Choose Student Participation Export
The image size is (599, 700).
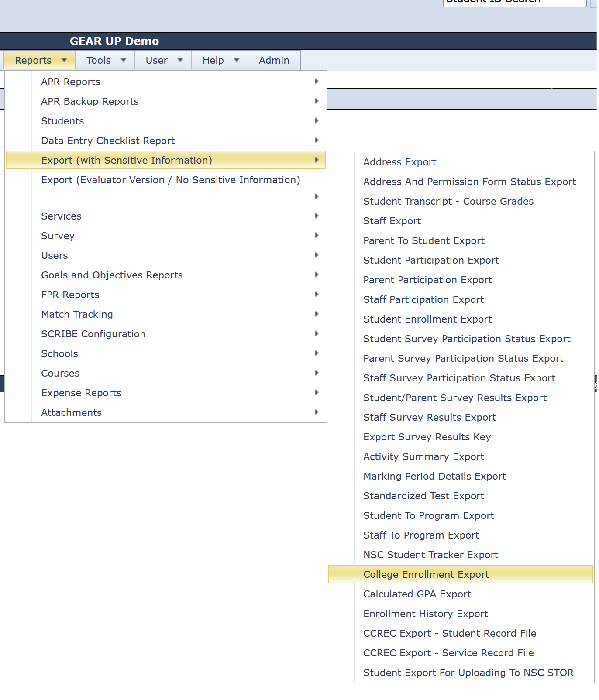click(x=461, y=260)
